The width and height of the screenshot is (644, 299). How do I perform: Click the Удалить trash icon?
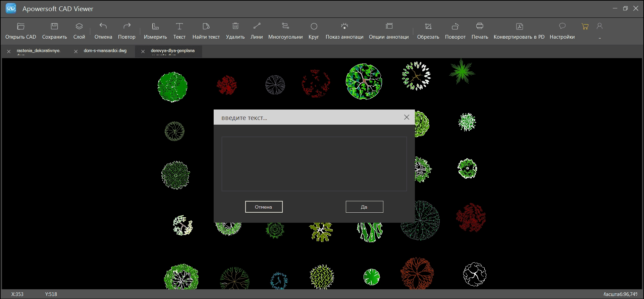[x=235, y=26]
